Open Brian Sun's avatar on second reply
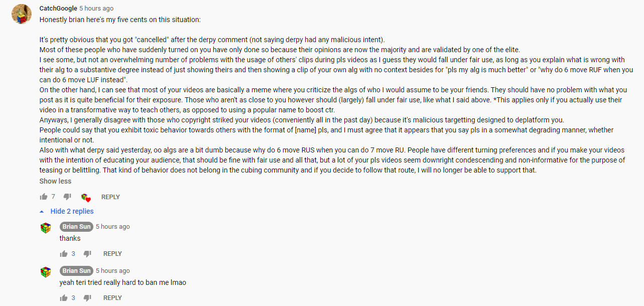This screenshot has width=644, height=306. coord(46,272)
